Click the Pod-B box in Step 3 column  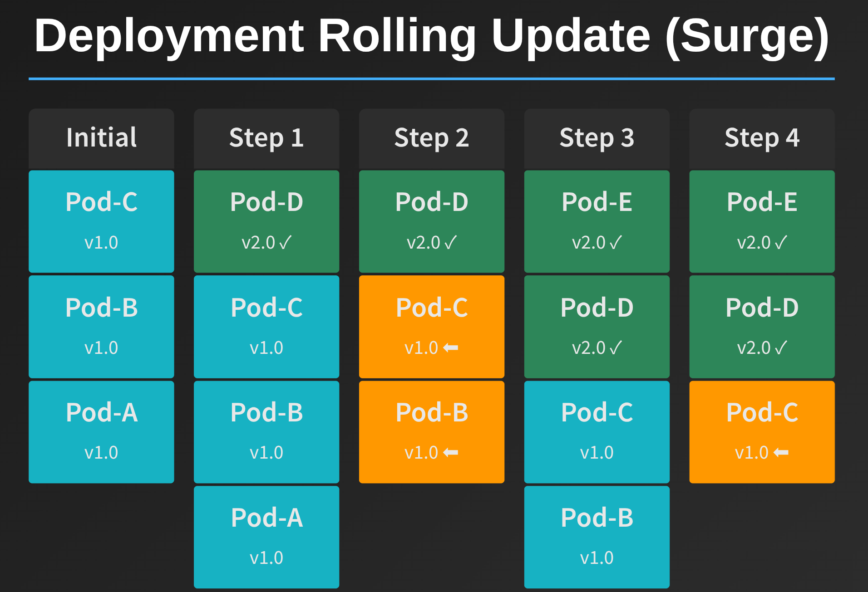[597, 537]
